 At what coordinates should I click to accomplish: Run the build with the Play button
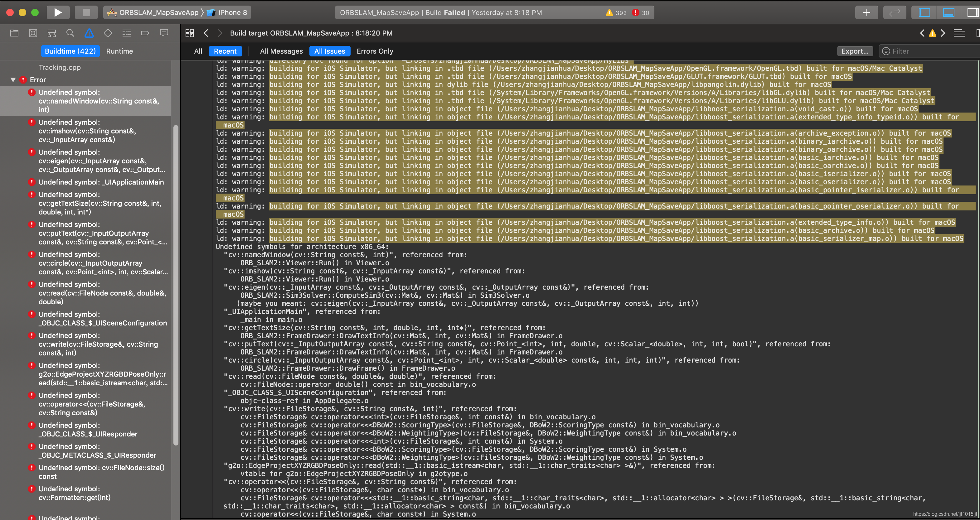[x=58, y=12]
